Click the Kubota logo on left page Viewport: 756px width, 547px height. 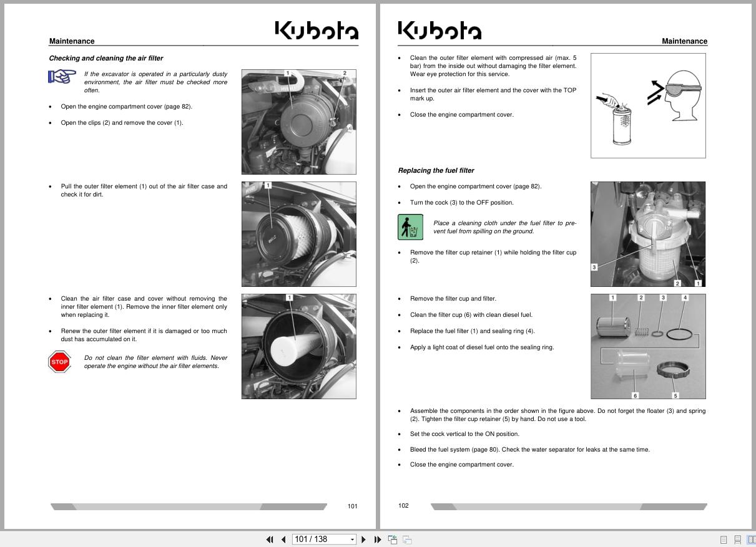[x=317, y=29]
